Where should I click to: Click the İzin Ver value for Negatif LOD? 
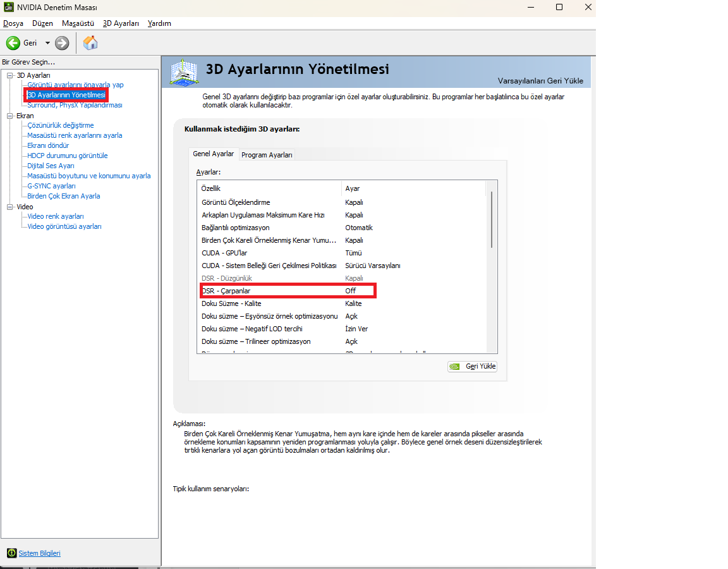(x=356, y=329)
